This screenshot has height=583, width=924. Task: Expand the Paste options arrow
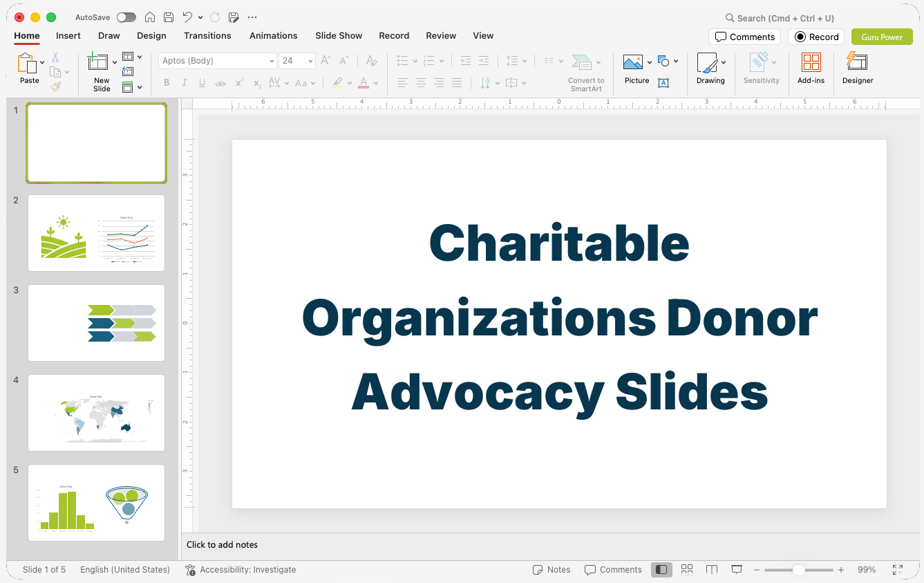tap(42, 62)
